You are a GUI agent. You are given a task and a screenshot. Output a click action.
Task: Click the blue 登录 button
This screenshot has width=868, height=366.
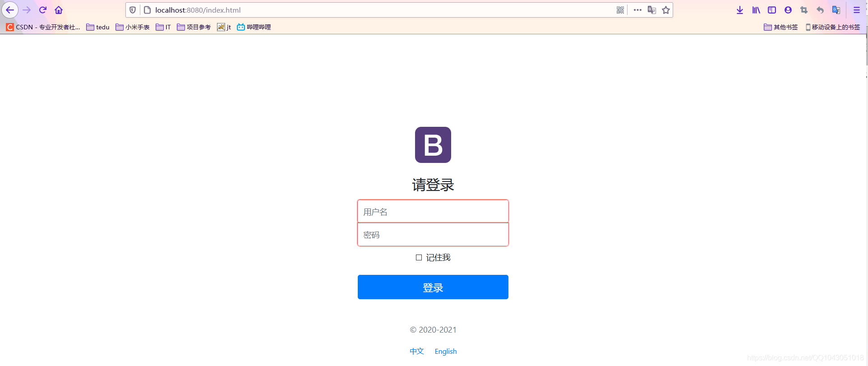(433, 287)
